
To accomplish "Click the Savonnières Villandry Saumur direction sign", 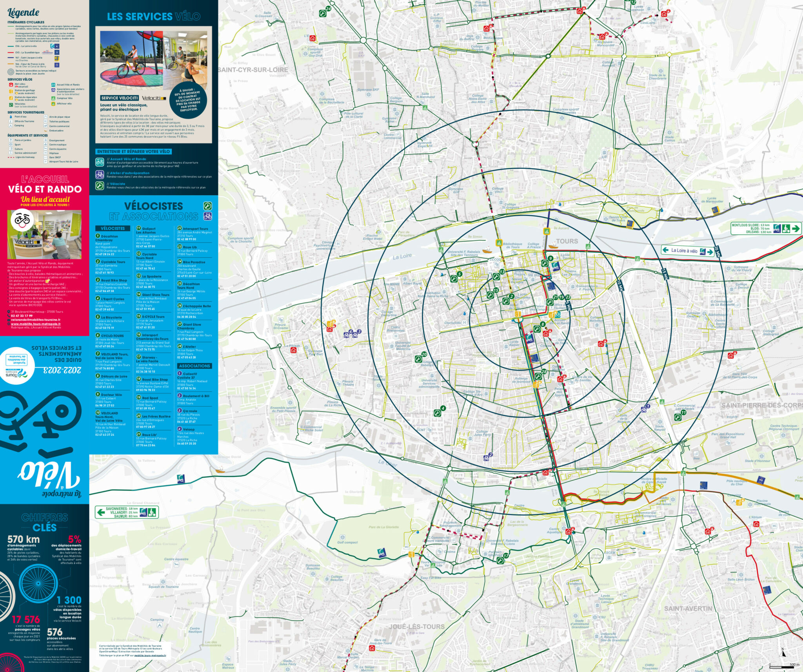I will 127,512.
